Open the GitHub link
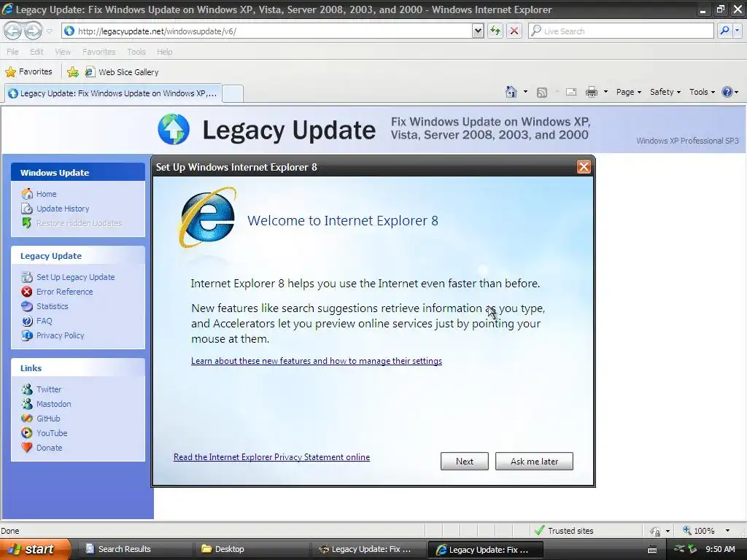This screenshot has height=560, width=747. pos(48,419)
